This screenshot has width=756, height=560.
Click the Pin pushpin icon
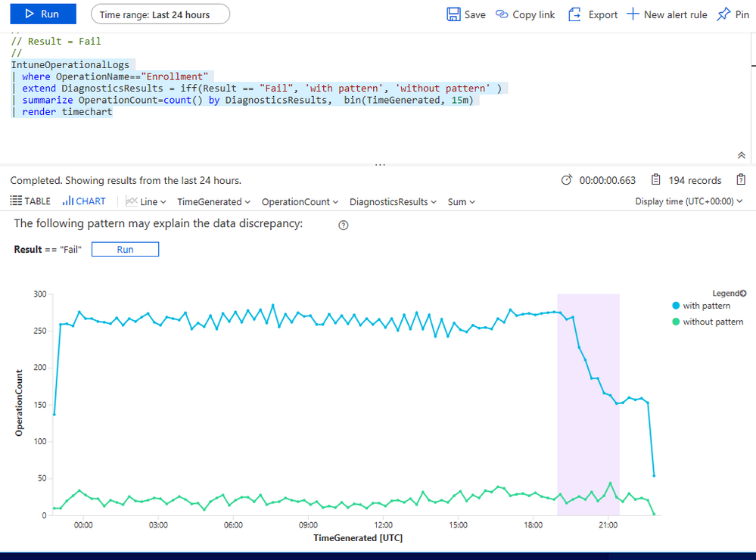click(723, 14)
